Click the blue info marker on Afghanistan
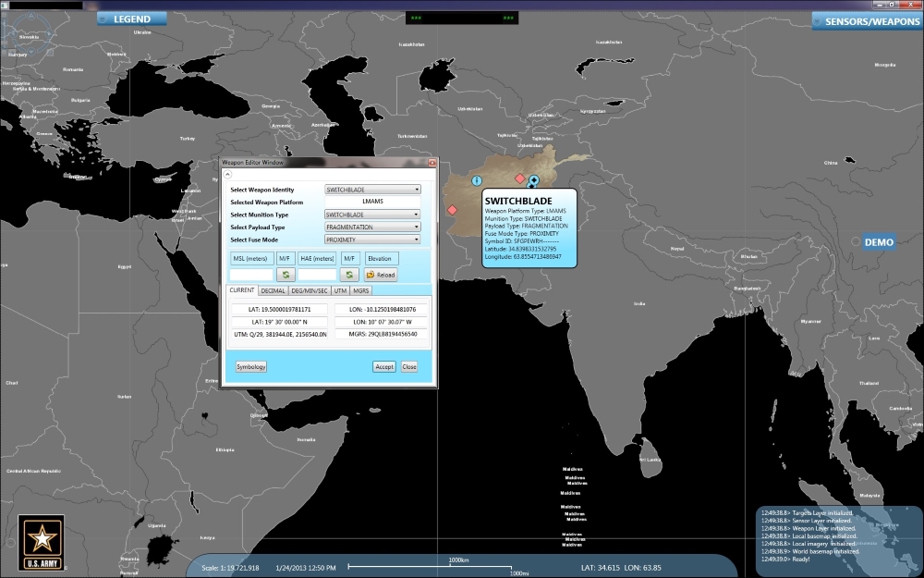This screenshot has width=924, height=578. [477, 180]
